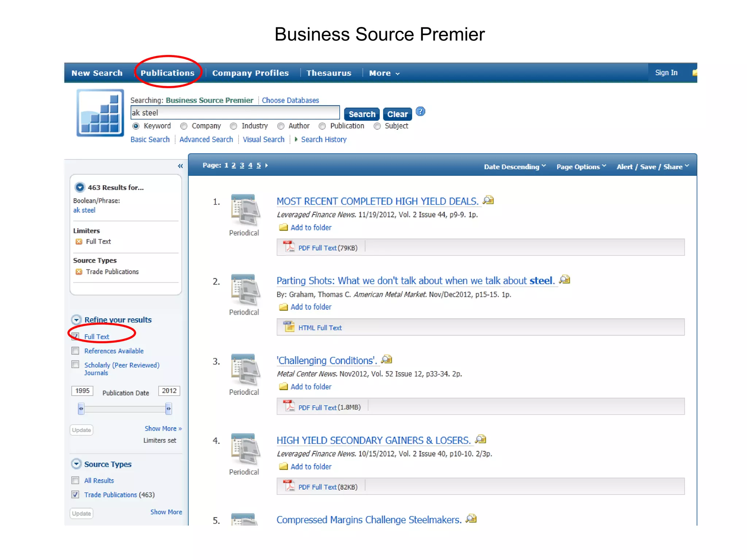Select the Keyword radio button
Screen dimensions: 747x560
(136, 126)
